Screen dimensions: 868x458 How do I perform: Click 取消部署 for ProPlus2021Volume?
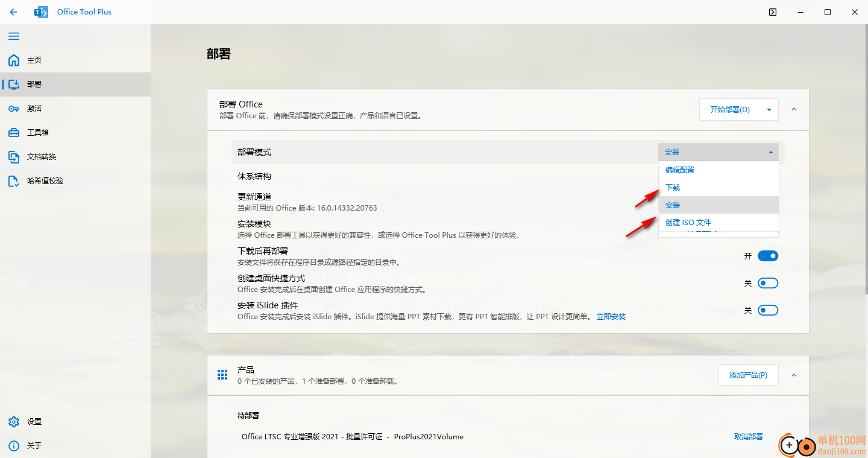click(749, 437)
